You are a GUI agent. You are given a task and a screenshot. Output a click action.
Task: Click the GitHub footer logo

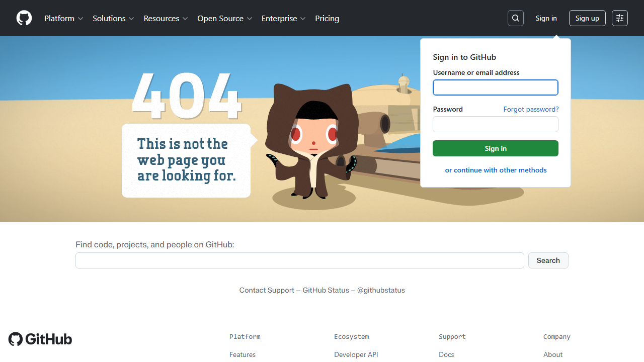[x=40, y=339]
